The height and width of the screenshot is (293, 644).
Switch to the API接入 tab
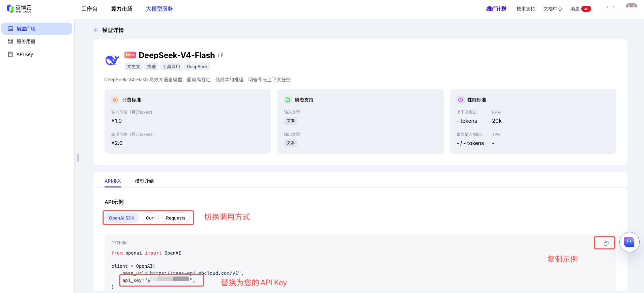[x=113, y=181]
